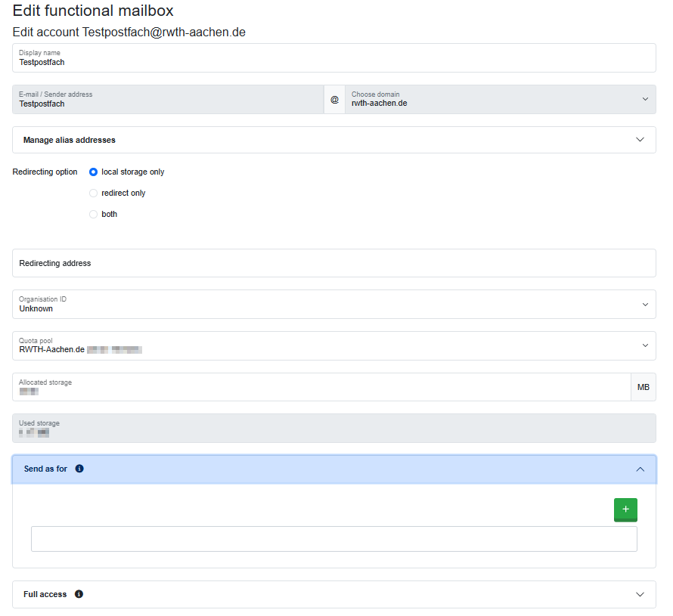Choose the redirect only redirecting option
Screen dimensions: 673x616
coord(93,193)
